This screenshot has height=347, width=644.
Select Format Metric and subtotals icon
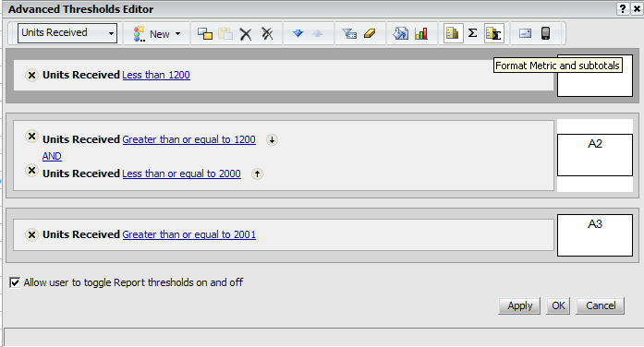tap(493, 33)
